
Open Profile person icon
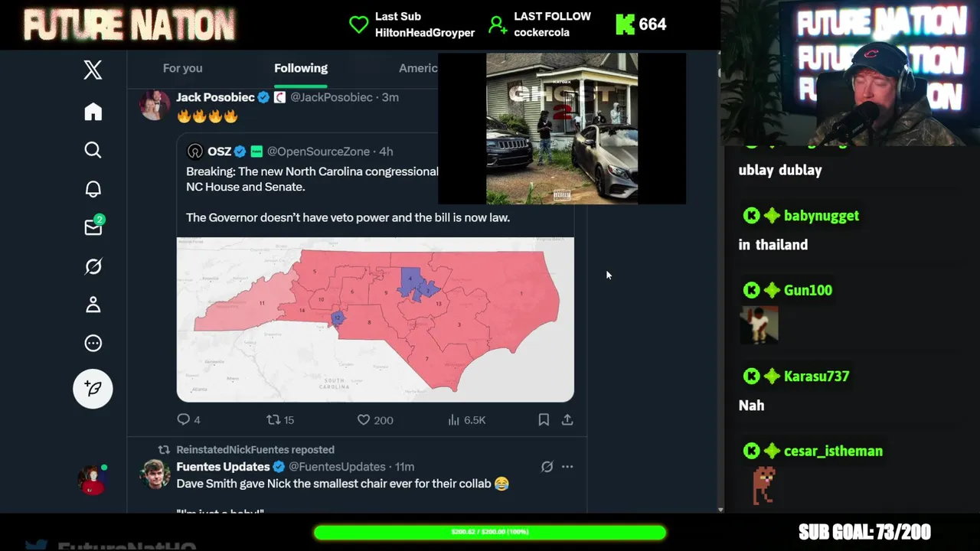click(93, 305)
